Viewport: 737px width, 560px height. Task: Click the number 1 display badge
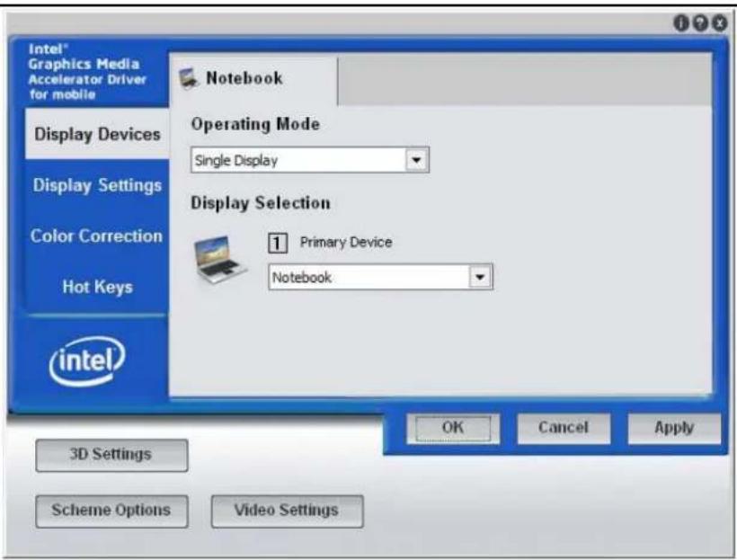278,243
